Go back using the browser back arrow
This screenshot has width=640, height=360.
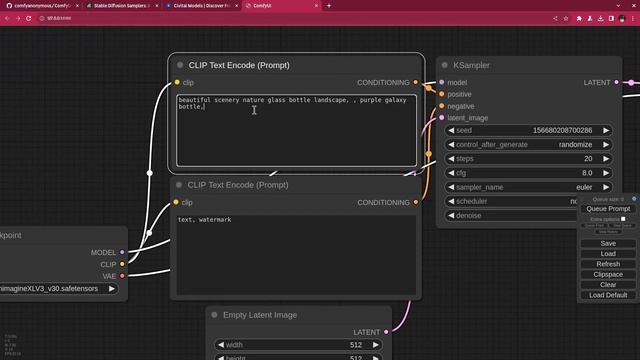(7, 18)
